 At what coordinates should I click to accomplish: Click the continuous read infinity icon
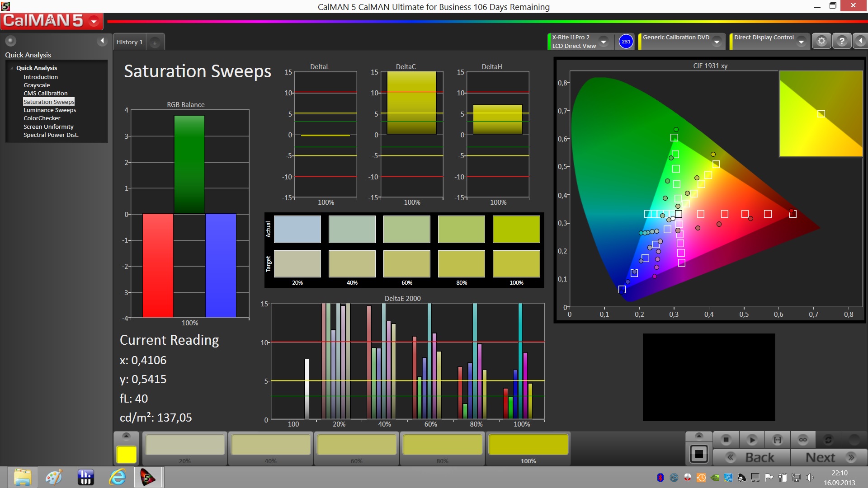tap(803, 440)
